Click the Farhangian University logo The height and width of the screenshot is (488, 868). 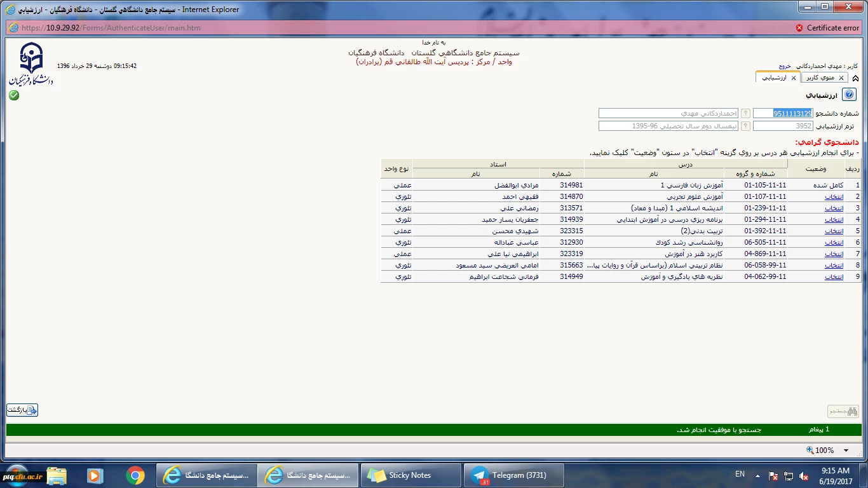31,64
